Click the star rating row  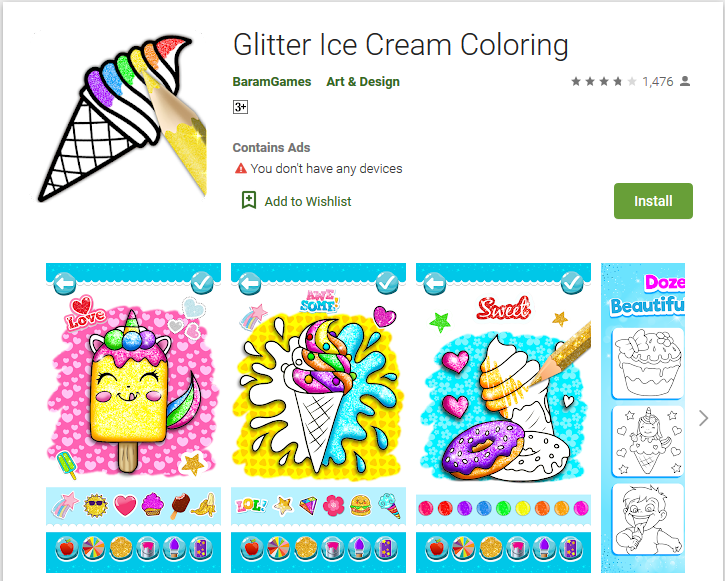click(603, 81)
